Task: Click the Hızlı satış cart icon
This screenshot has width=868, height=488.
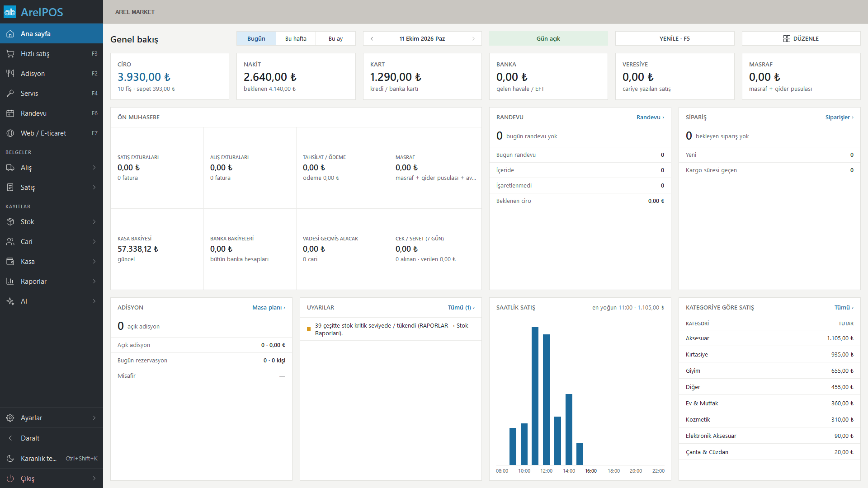Action: pyautogui.click(x=10, y=54)
